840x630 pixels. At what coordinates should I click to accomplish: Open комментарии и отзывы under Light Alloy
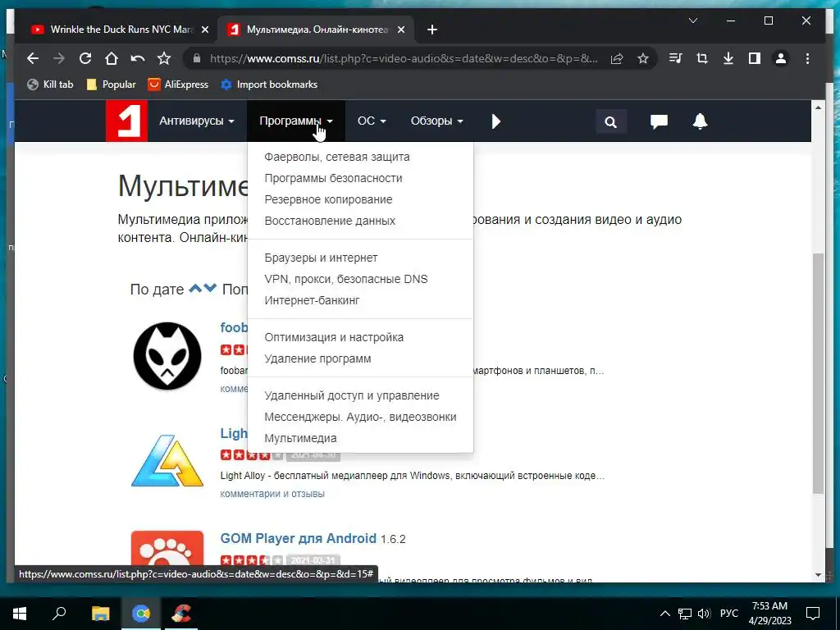click(272, 494)
